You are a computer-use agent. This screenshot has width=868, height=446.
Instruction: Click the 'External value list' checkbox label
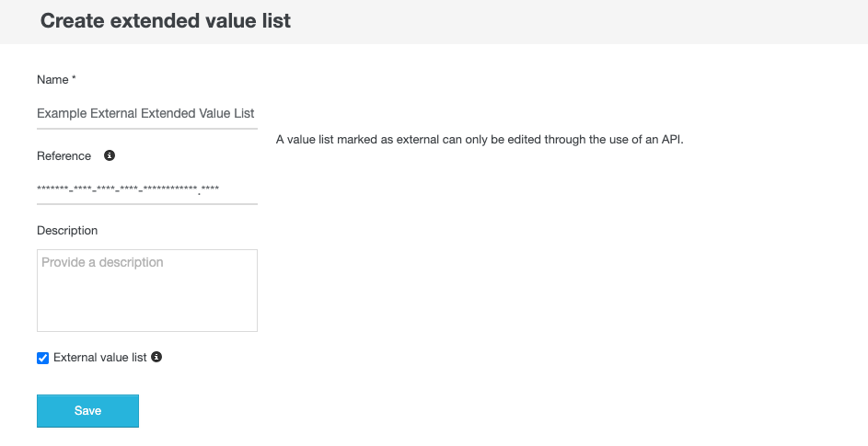point(100,357)
